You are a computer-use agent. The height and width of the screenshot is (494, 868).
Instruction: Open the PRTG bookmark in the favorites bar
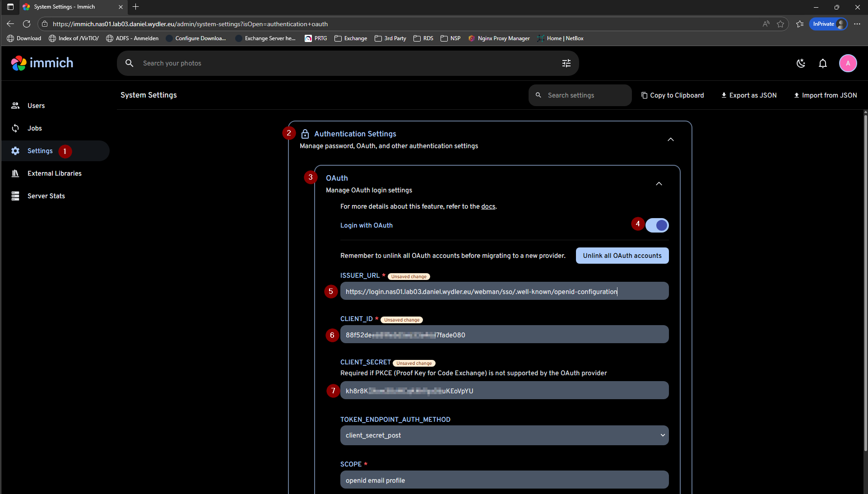pyautogui.click(x=316, y=38)
